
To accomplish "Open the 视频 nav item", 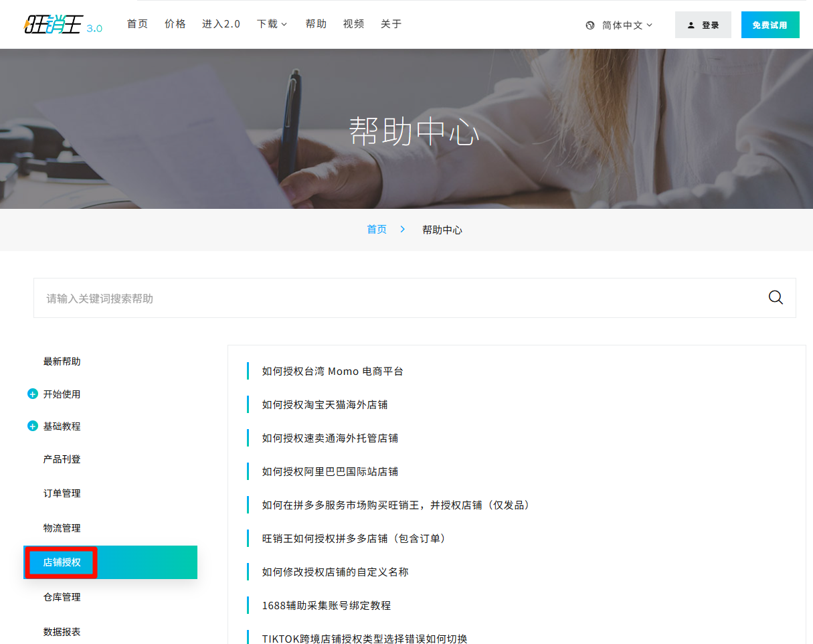I will [353, 24].
